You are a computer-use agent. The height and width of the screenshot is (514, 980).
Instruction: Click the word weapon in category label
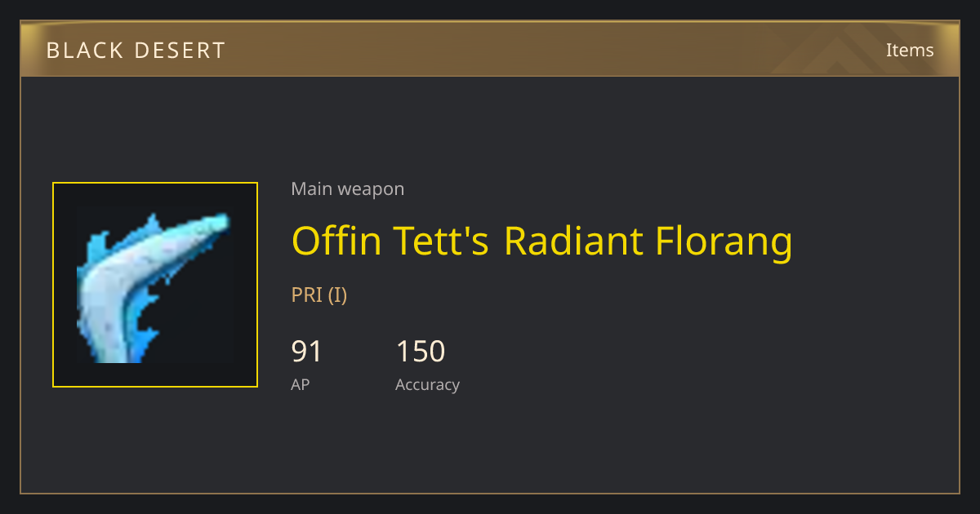tap(371, 189)
